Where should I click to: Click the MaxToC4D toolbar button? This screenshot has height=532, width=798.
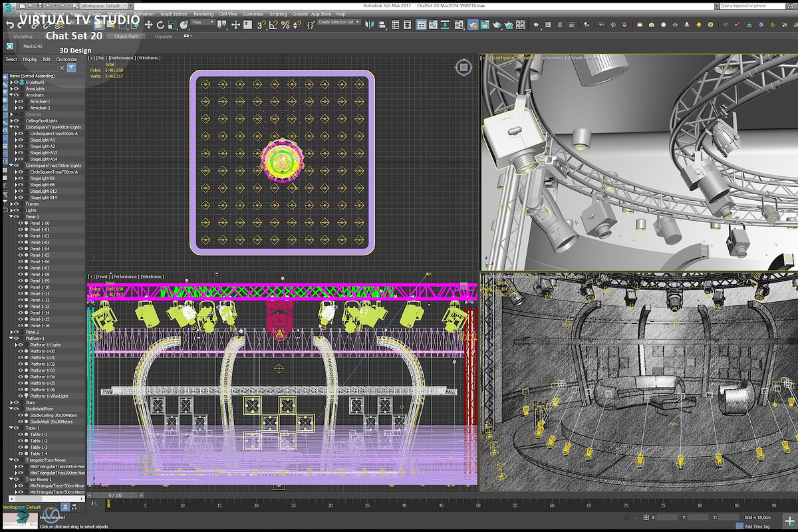tap(33, 47)
